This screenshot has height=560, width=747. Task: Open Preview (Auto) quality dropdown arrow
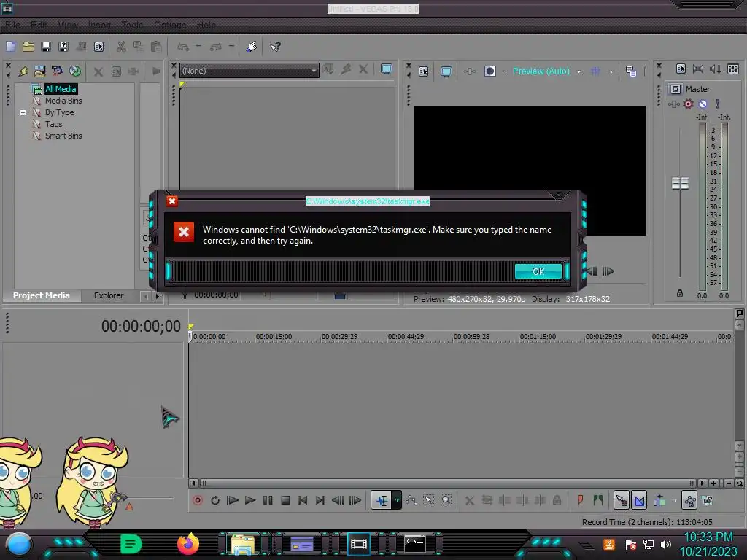(579, 72)
